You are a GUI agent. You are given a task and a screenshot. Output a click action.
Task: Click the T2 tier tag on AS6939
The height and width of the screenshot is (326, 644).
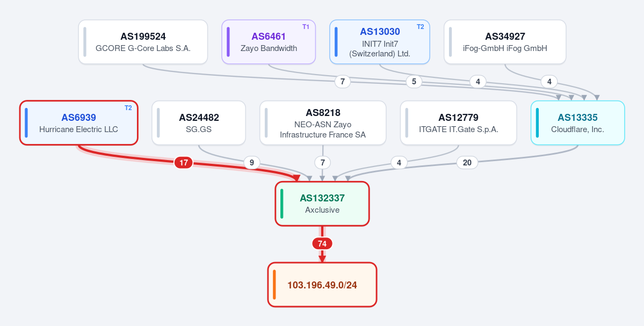click(128, 108)
